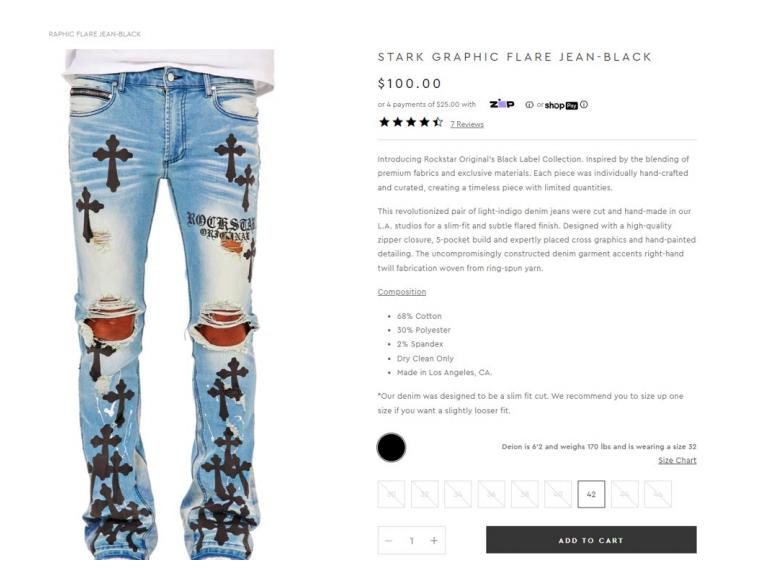Open the info icon beside Zip

point(529,104)
